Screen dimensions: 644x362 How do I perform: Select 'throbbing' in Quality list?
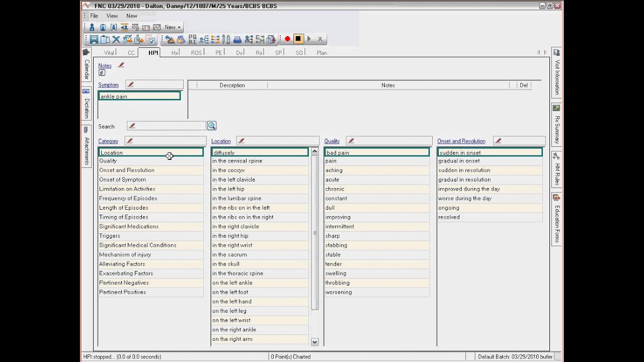(x=377, y=283)
